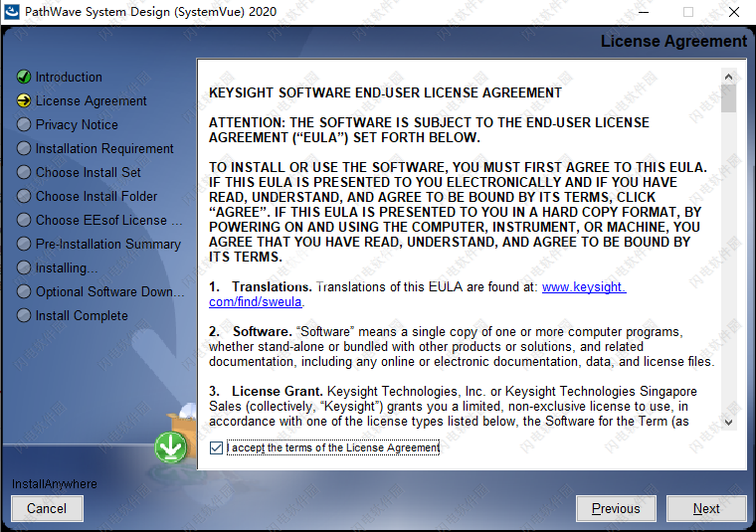Cancel the installation
The width and height of the screenshot is (756, 532).
[x=47, y=508]
